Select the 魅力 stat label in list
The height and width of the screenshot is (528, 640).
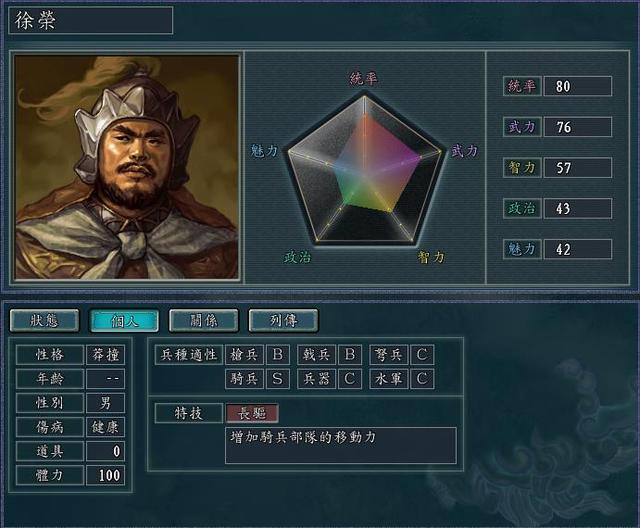[x=522, y=249]
